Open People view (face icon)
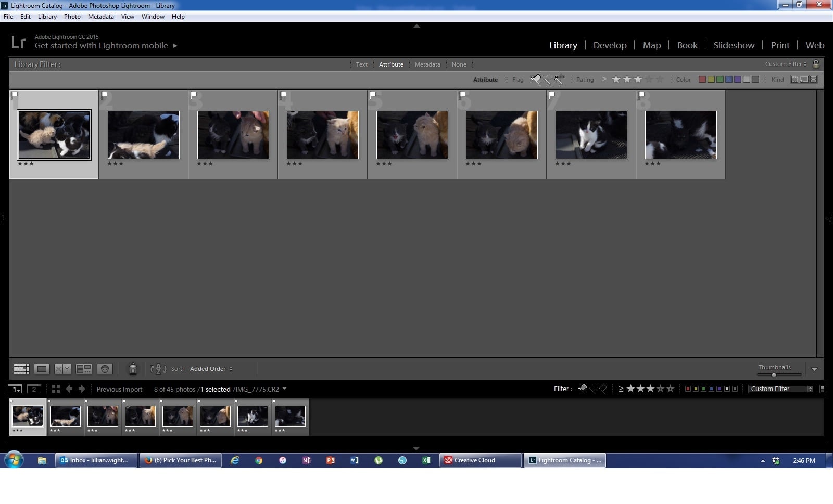Image resolution: width=833 pixels, height=504 pixels. pyautogui.click(x=105, y=369)
